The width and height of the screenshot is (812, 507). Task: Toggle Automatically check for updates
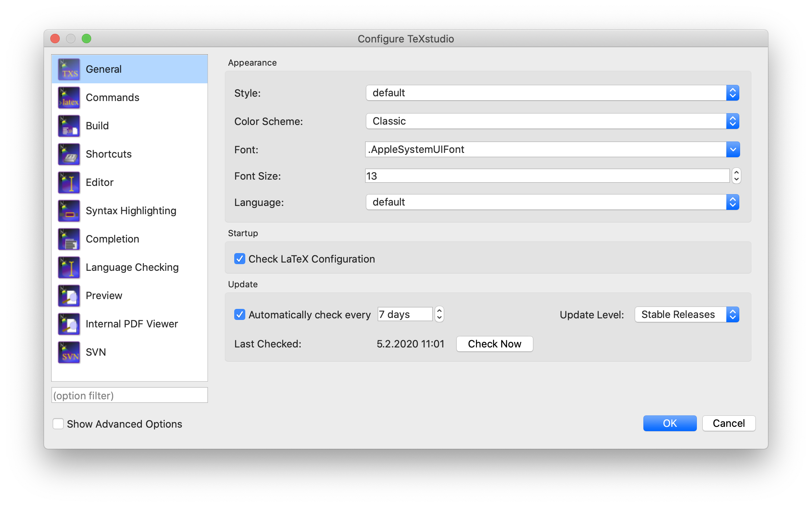pyautogui.click(x=239, y=314)
